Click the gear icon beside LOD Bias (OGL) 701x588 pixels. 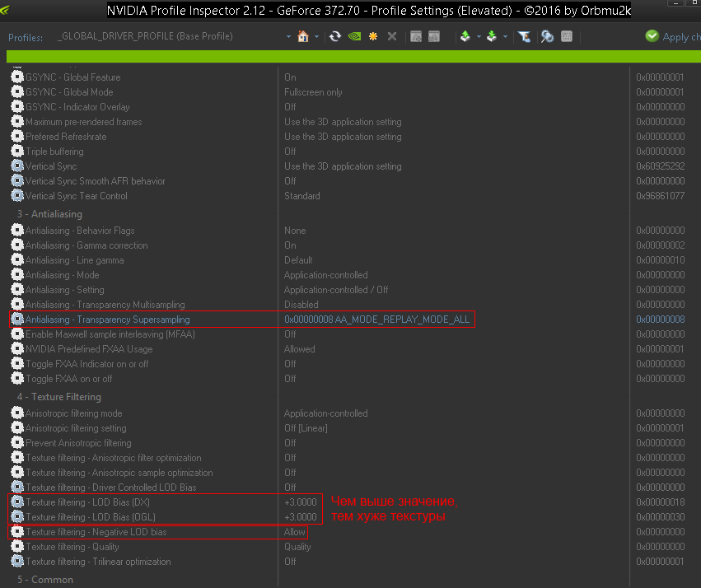tap(17, 516)
